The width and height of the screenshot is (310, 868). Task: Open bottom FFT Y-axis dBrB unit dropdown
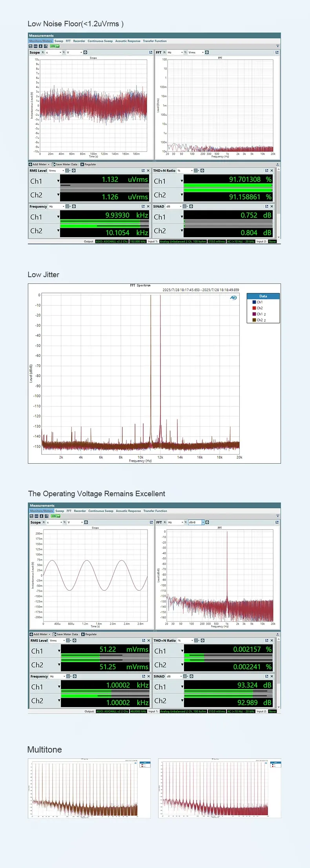203,522
